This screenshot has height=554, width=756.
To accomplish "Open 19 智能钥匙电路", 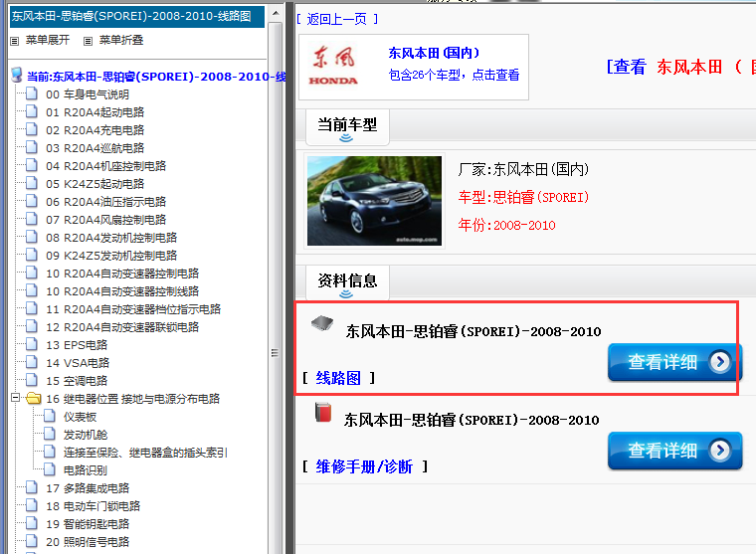I will (88, 523).
